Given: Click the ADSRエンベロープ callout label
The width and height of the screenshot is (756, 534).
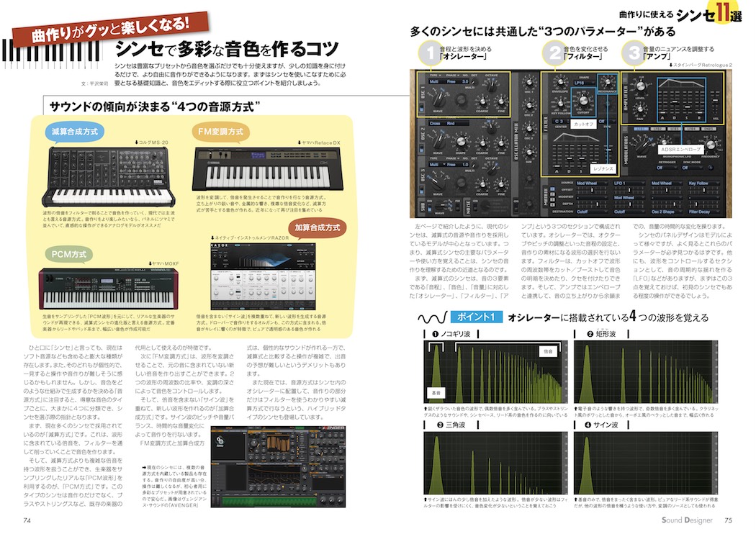Looking at the screenshot, I should (681, 150).
